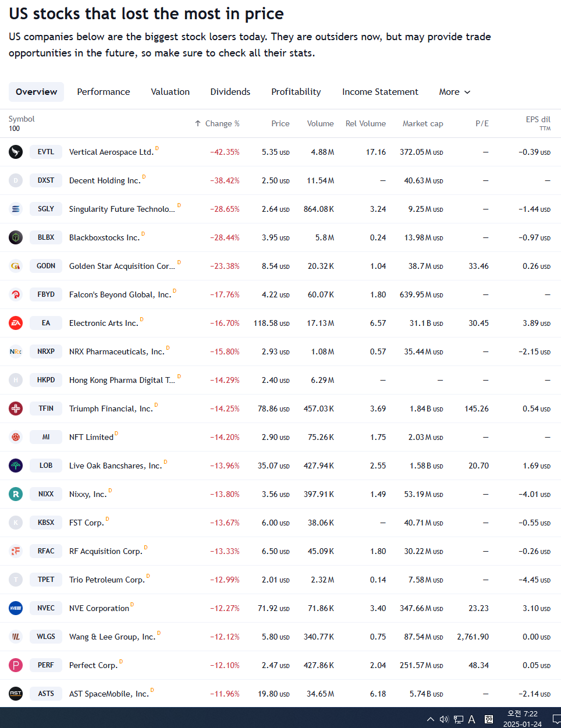Sort by the P/E column header
Image resolution: width=561 pixels, height=728 pixels.
coord(482,123)
